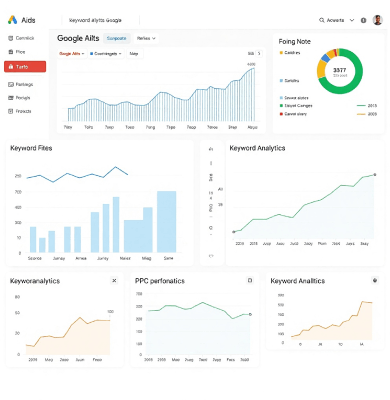Click the May filter button
This screenshot has height=400, width=390.
click(134, 54)
